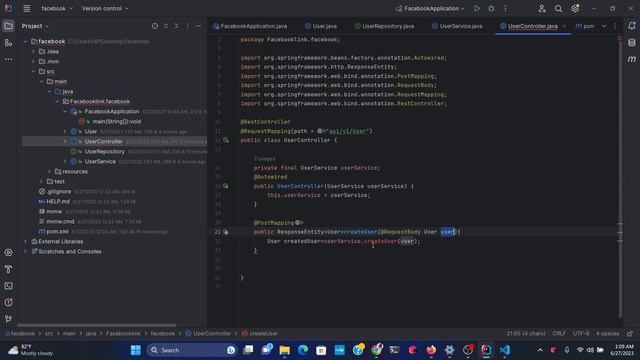
Task: Collapse all items in Project panel
Action: click(x=176, y=26)
